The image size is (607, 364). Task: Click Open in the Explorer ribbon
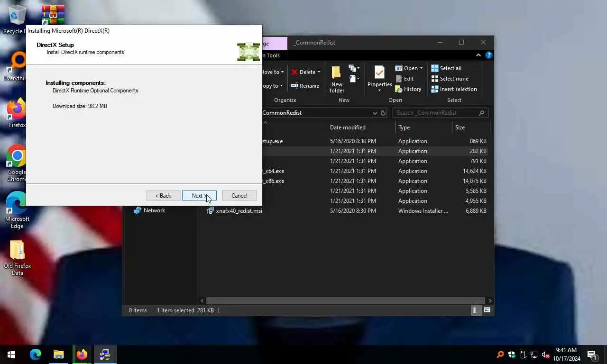tap(406, 68)
